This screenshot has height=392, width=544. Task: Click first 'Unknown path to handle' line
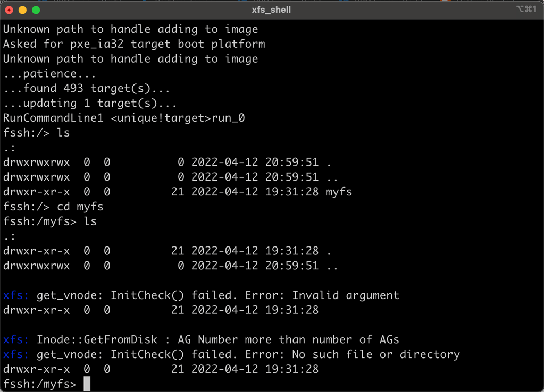point(131,29)
